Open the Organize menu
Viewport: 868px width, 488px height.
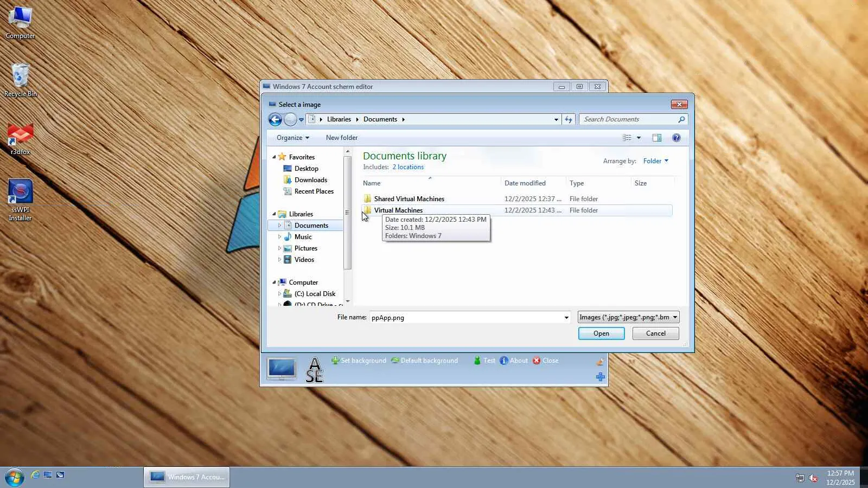293,138
